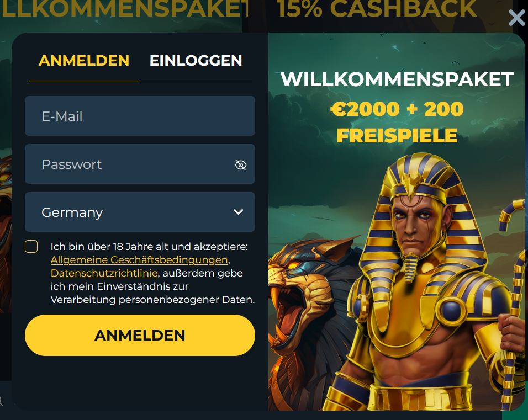Expand the Germany country dropdown chevron

pyautogui.click(x=239, y=212)
